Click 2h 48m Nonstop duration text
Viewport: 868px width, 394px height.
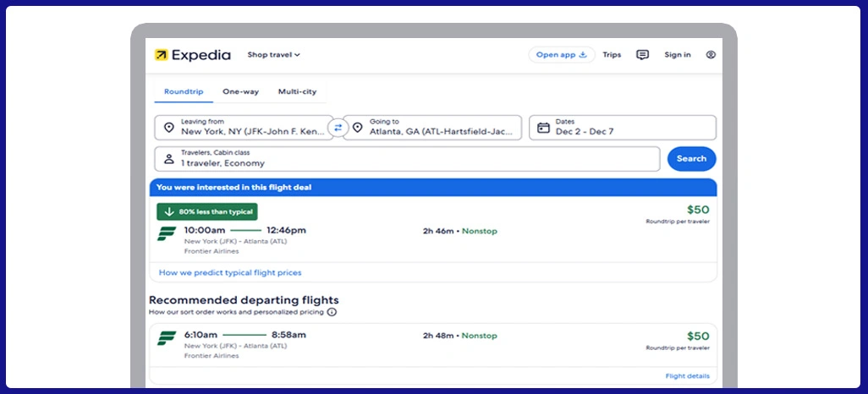point(460,336)
